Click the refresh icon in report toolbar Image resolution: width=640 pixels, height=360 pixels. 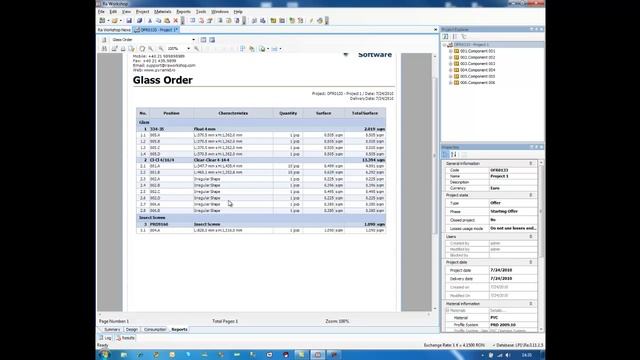(x=142, y=49)
